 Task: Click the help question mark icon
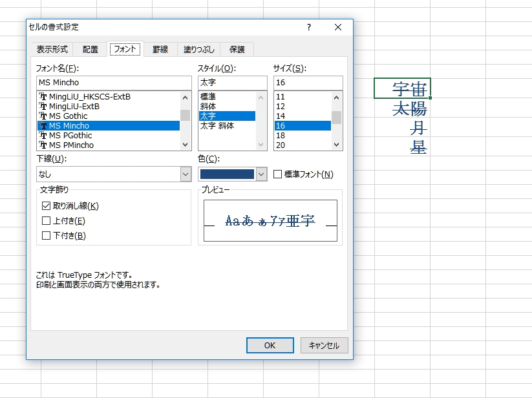tap(309, 27)
